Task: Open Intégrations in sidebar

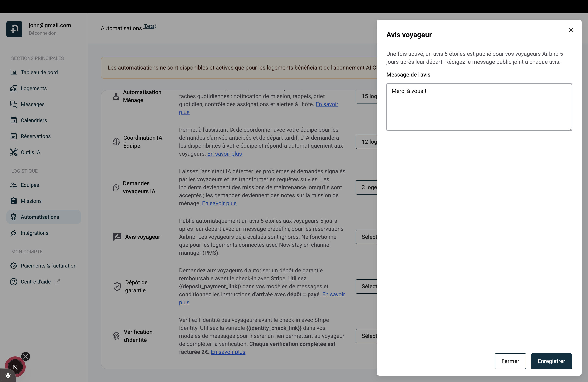Action: [44, 233]
